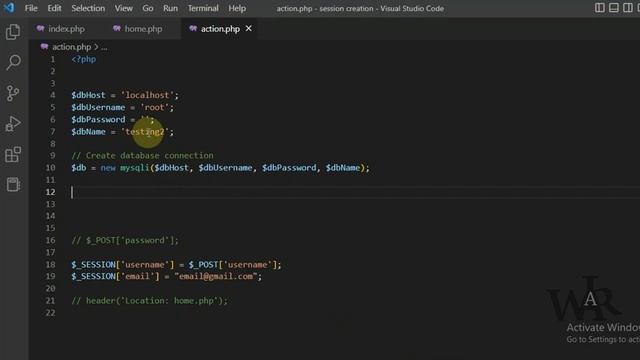Click the Create database connection comment
Screen dimensions: 640x360
click(x=142, y=156)
